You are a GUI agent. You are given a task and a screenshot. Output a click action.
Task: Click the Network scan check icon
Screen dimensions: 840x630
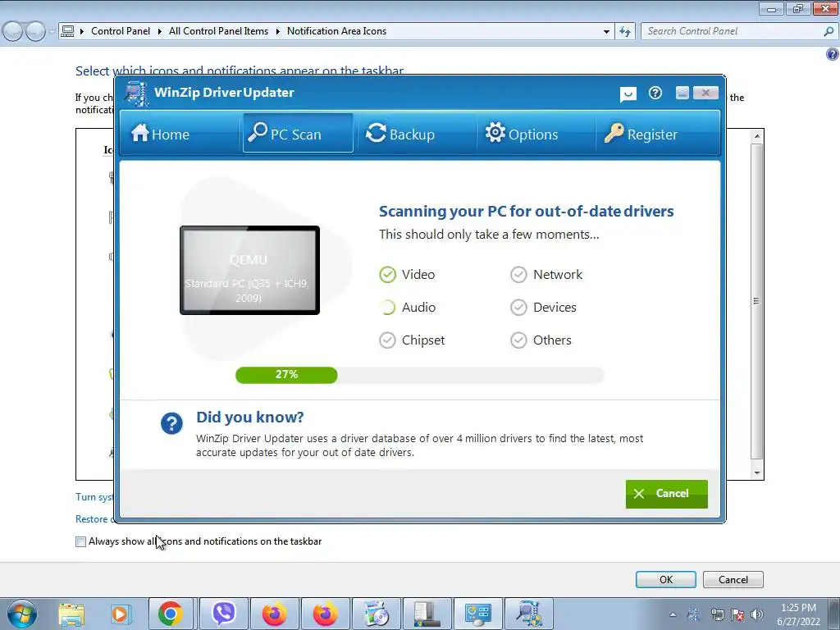tap(518, 275)
